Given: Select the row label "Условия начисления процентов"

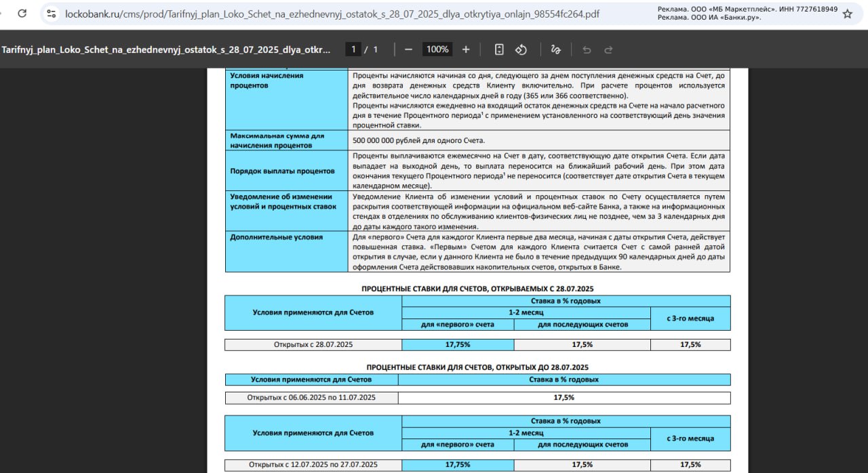Looking at the screenshot, I should pyautogui.click(x=267, y=81).
